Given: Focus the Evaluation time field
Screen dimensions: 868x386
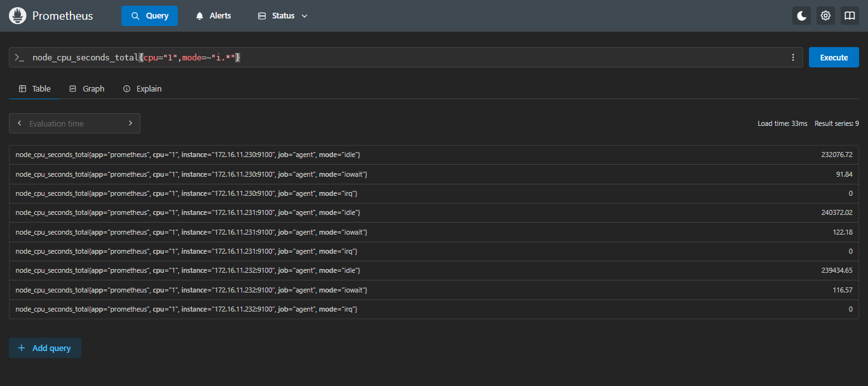Looking at the screenshot, I should (74, 123).
